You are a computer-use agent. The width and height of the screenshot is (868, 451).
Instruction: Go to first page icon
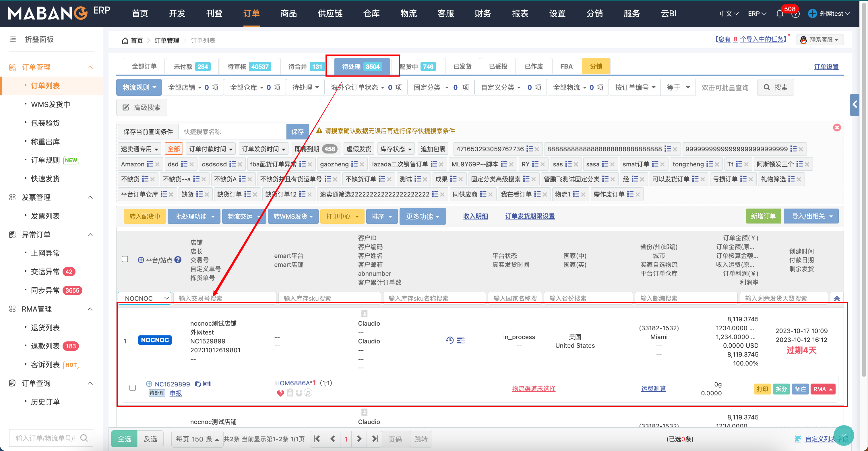[317, 439]
